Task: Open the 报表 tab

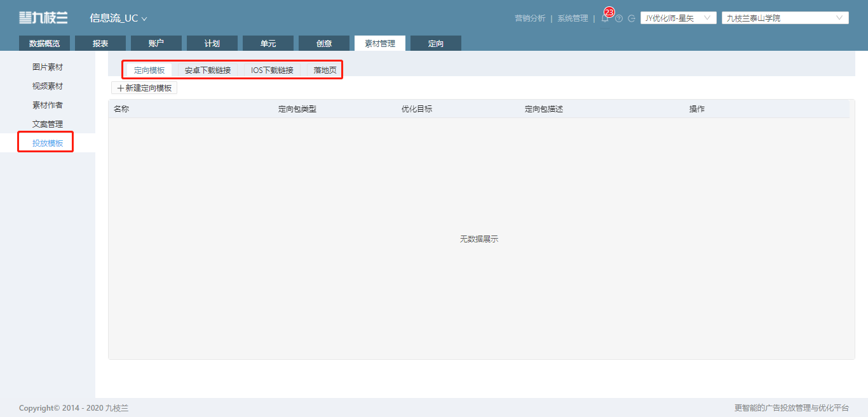Action: click(100, 43)
